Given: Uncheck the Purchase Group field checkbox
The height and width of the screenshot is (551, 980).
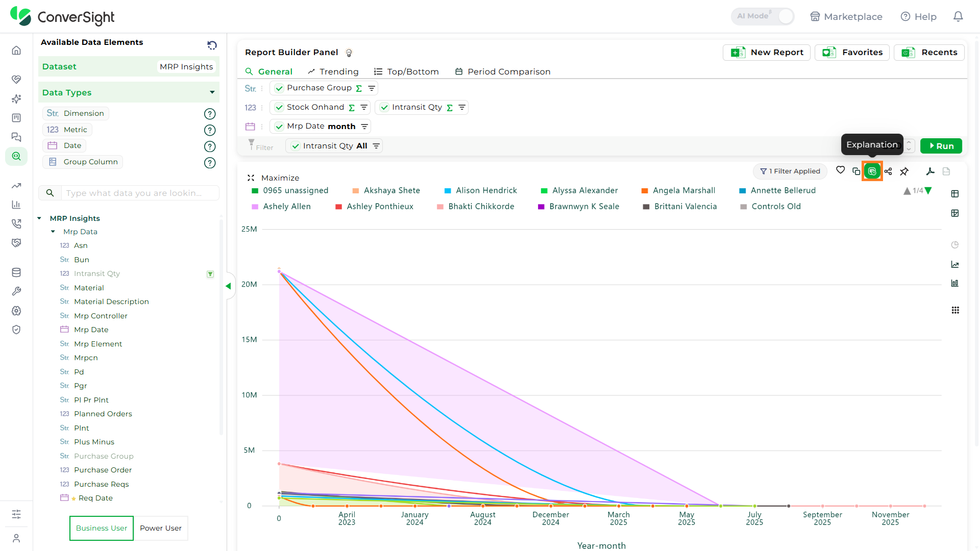Looking at the screenshot, I should point(279,88).
